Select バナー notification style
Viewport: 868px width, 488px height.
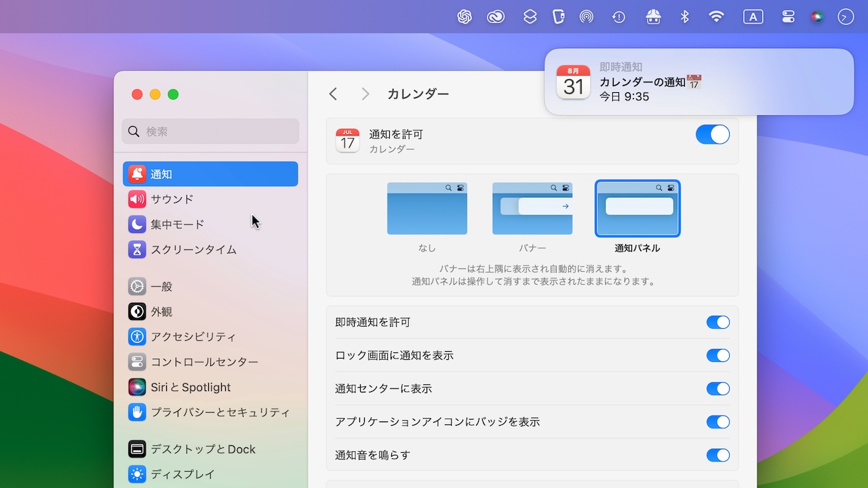pyautogui.click(x=532, y=209)
